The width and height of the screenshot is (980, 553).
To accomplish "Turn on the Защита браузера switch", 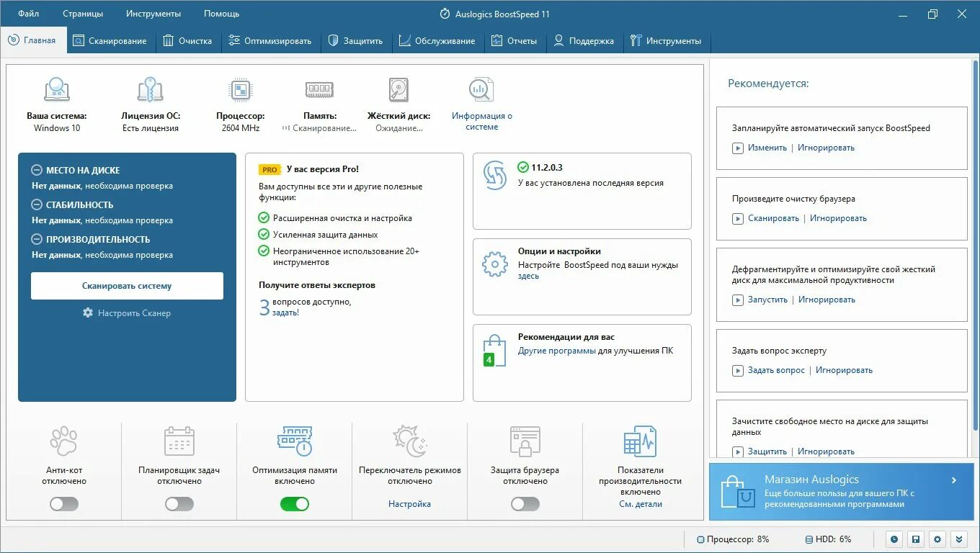I will tap(525, 504).
